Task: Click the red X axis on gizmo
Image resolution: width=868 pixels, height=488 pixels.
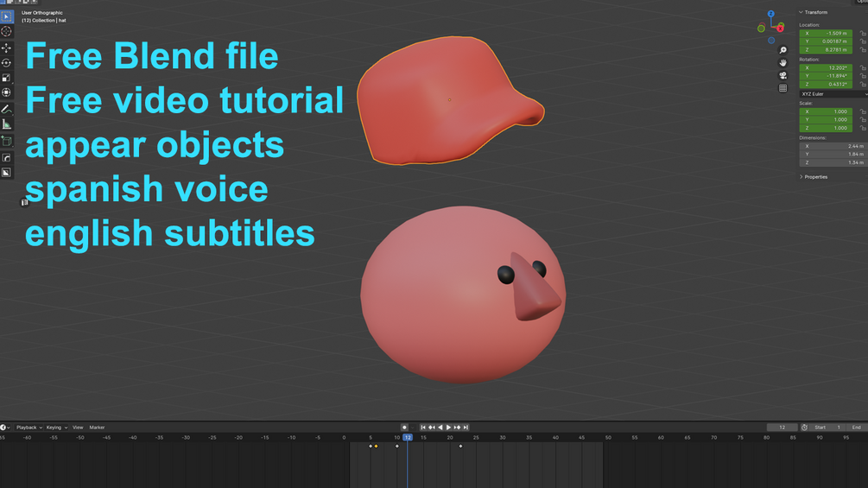Action: coord(780,29)
